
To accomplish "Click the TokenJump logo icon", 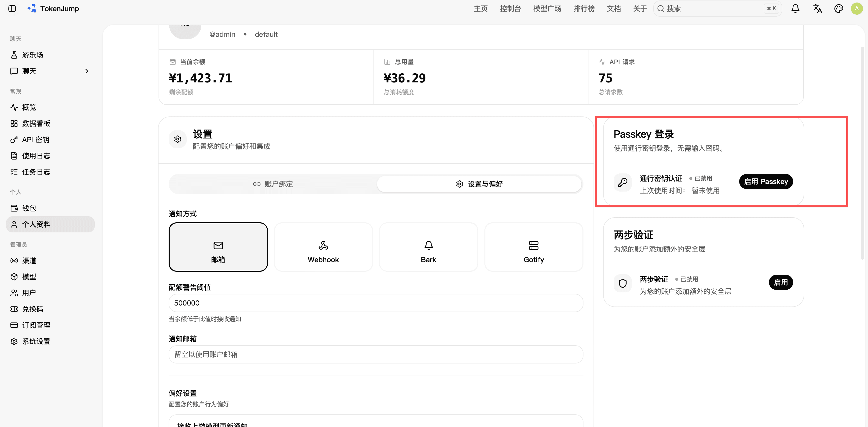I will pos(32,8).
